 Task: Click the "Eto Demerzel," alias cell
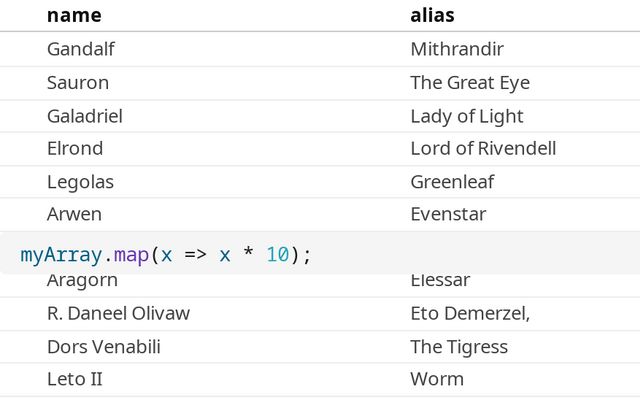470,313
